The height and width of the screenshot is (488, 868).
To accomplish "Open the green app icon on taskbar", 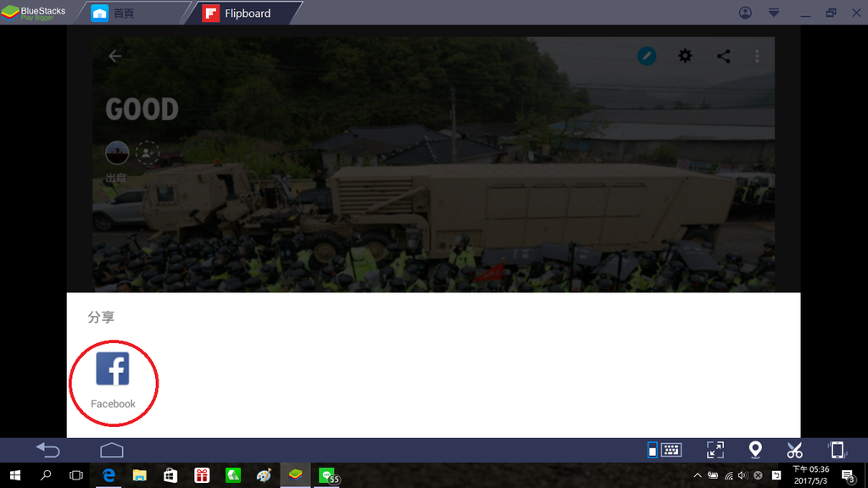I will click(x=233, y=475).
